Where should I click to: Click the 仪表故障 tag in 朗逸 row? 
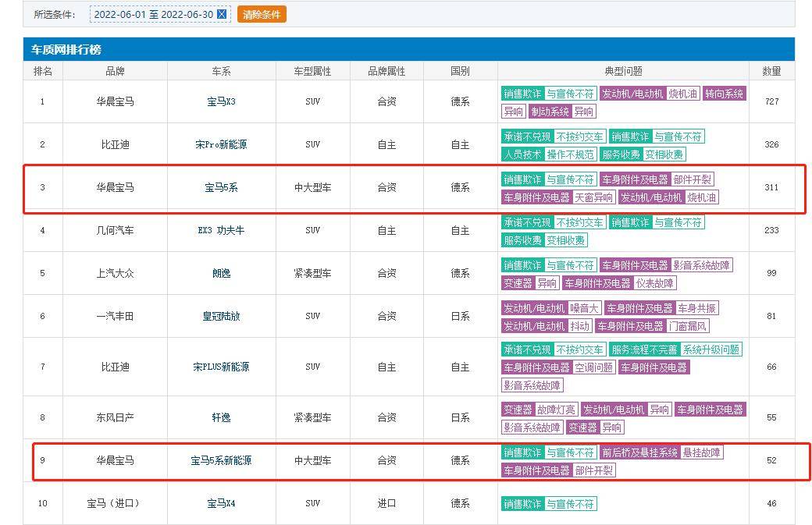point(654,283)
